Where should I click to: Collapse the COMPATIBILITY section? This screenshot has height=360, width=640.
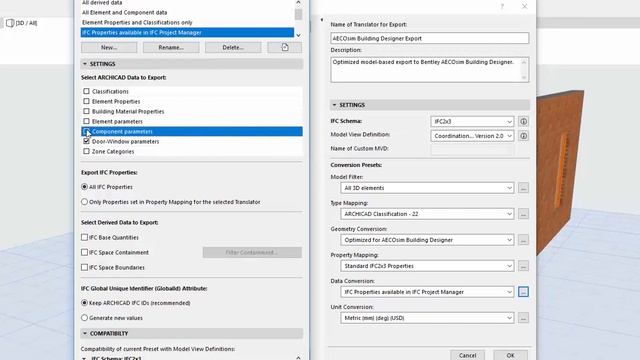(85, 333)
